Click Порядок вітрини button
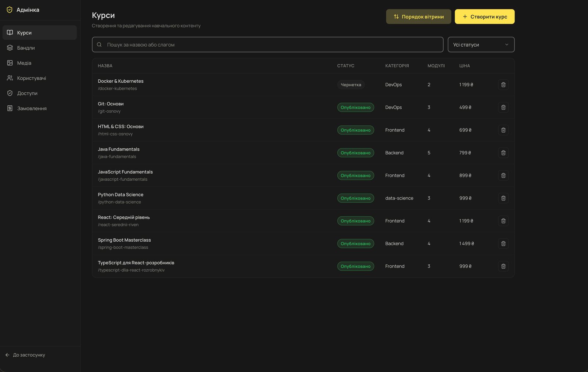 (419, 17)
